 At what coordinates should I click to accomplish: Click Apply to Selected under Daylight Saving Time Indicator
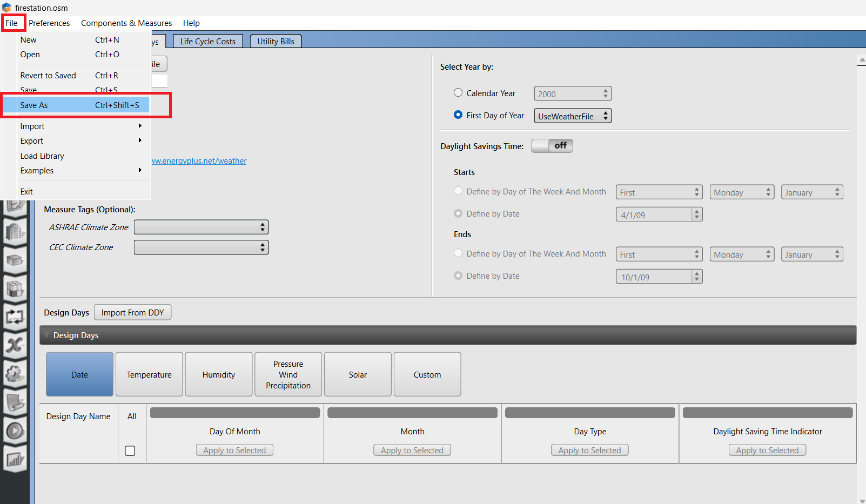click(768, 451)
